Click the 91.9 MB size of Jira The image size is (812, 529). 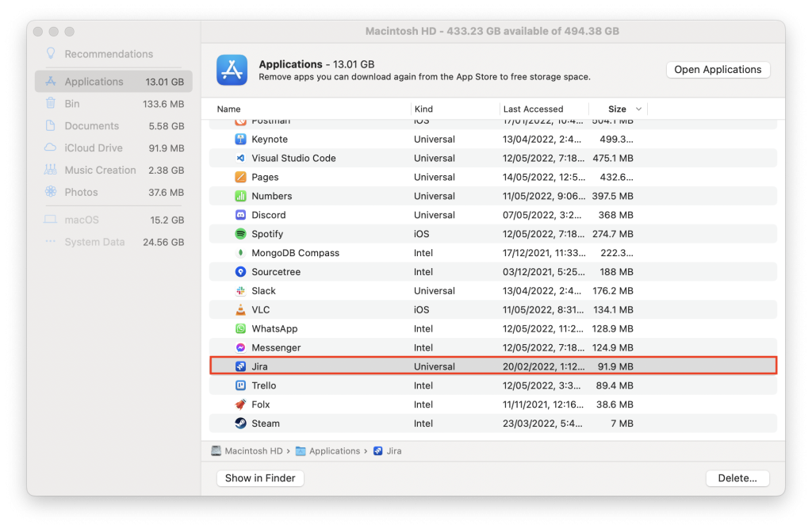(x=615, y=366)
